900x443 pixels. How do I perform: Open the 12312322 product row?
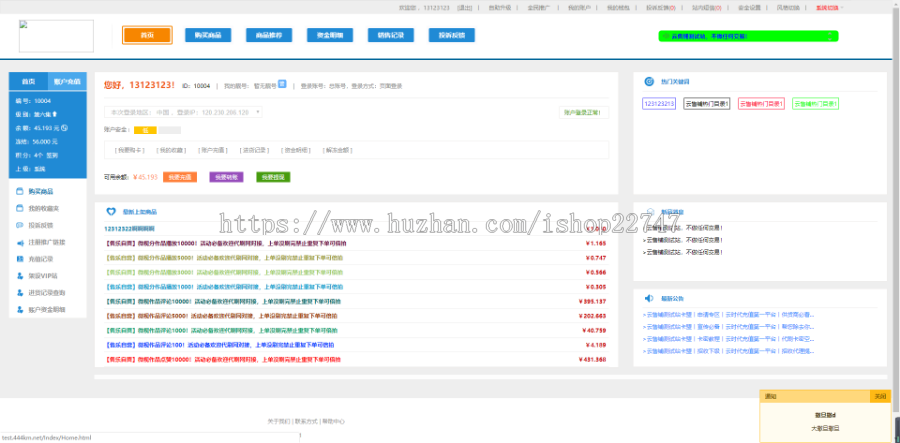[x=356, y=229]
